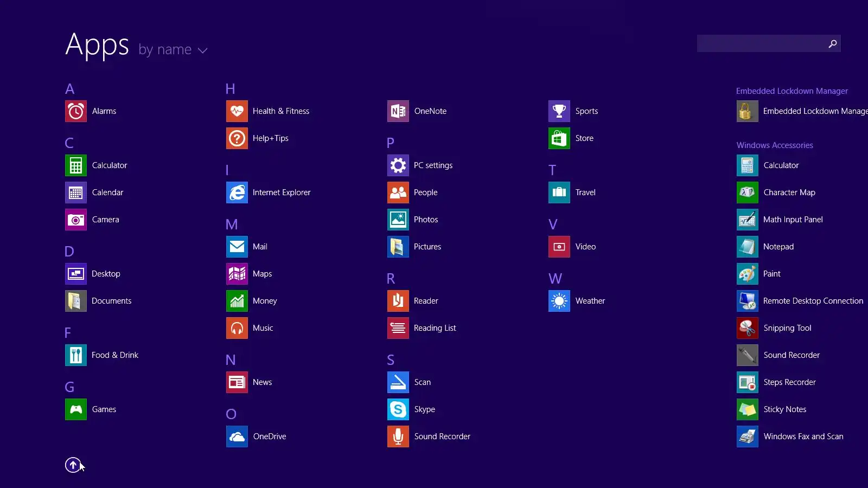
Task: Open the Desktop tile icon
Action: (76, 274)
